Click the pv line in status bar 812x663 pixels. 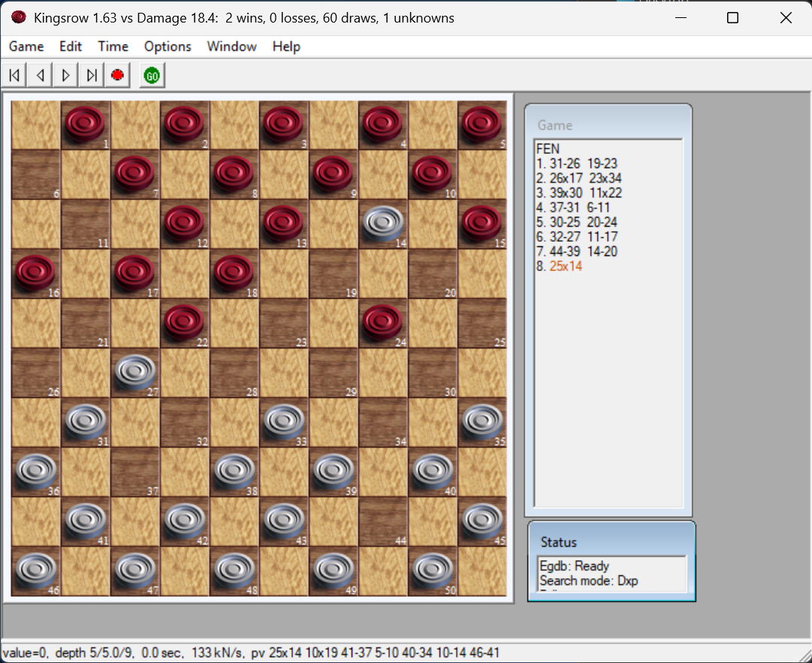coord(376,652)
